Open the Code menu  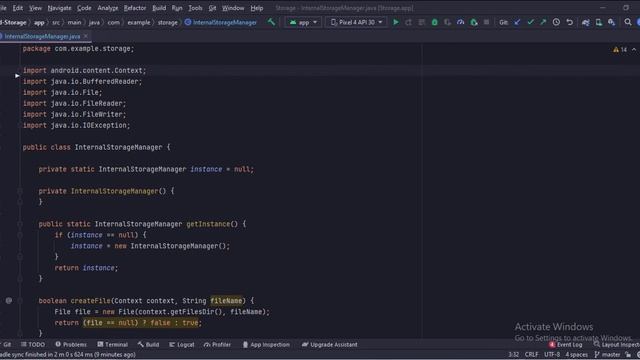pyautogui.click(x=84, y=8)
